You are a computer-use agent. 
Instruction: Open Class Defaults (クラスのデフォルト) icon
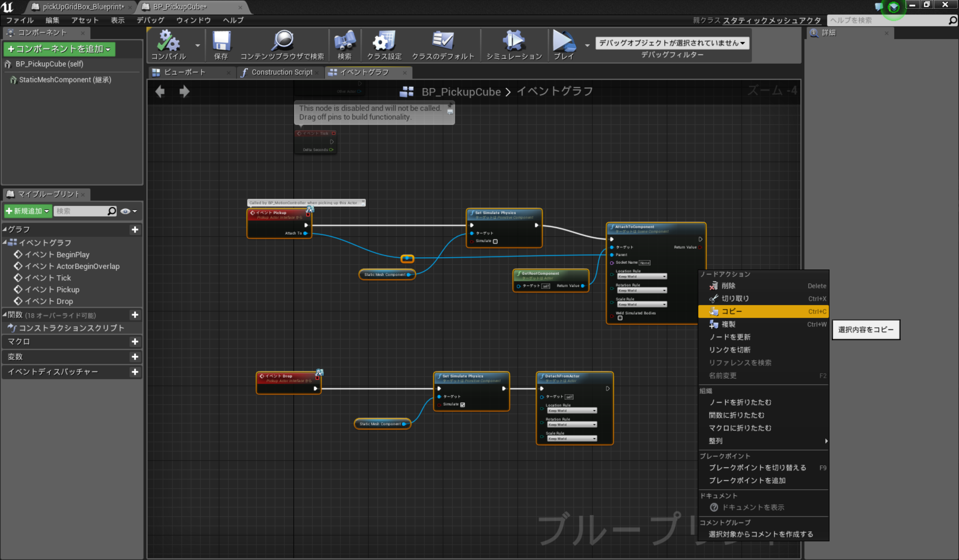click(x=443, y=41)
